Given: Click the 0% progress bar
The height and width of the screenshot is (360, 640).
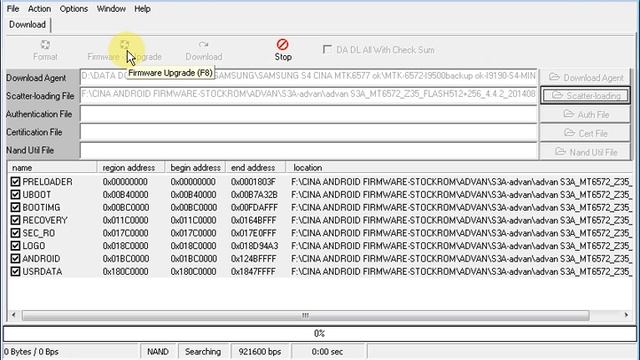Looking at the screenshot, I should pos(320,333).
